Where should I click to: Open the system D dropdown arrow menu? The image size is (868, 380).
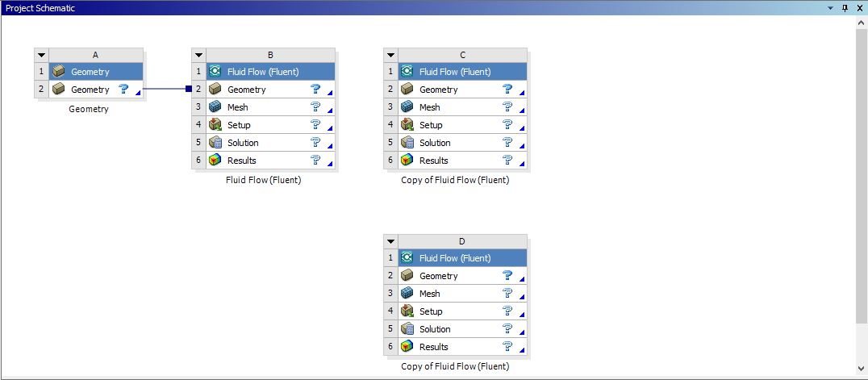390,241
